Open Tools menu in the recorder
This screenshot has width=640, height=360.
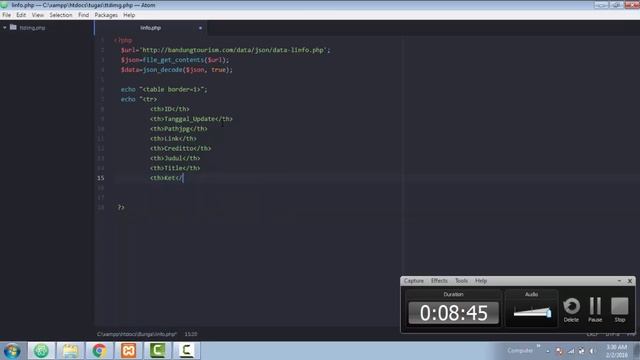coord(461,281)
